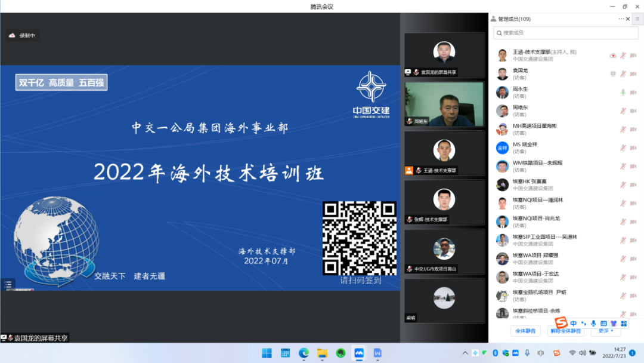Image resolution: width=644 pixels, height=363 pixels.
Task: Select the 袁国龙的屏幕共享 video tile
Action: [x=444, y=55]
